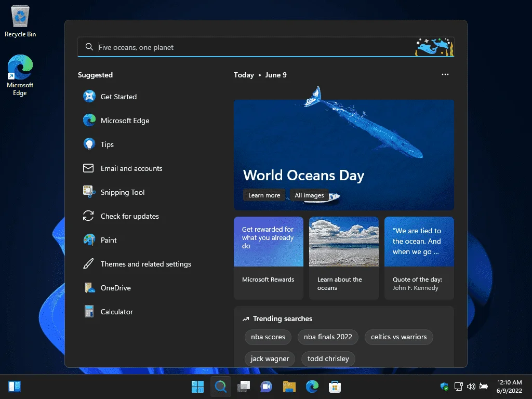Image resolution: width=532 pixels, height=399 pixels.
Task: Launch Edge from the taskbar
Action: [x=312, y=387]
